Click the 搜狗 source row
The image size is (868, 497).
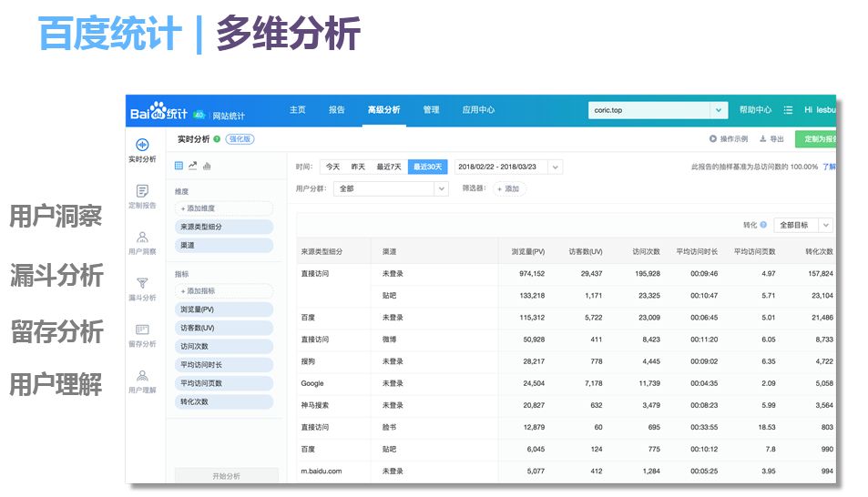pos(567,361)
